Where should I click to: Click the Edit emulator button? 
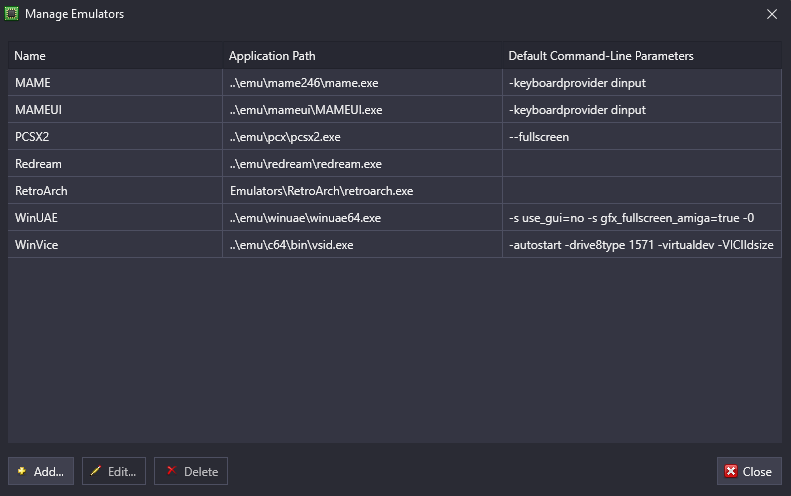click(x=114, y=471)
